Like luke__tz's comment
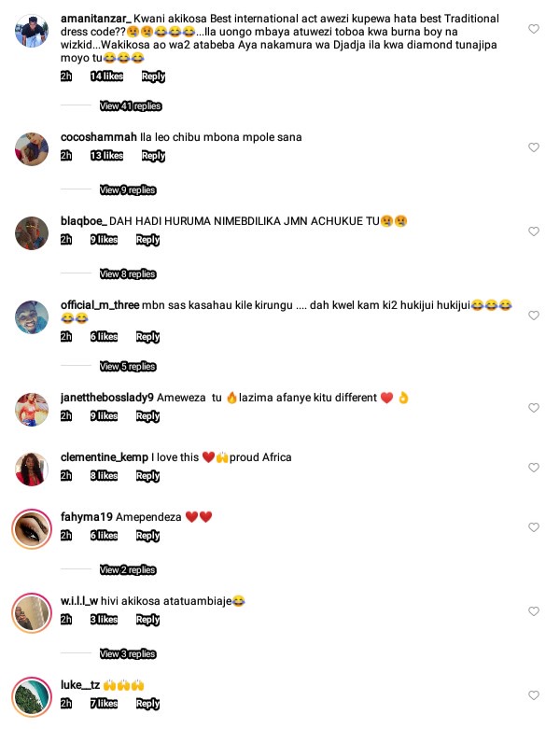The height and width of the screenshot is (729, 560). coord(534,695)
